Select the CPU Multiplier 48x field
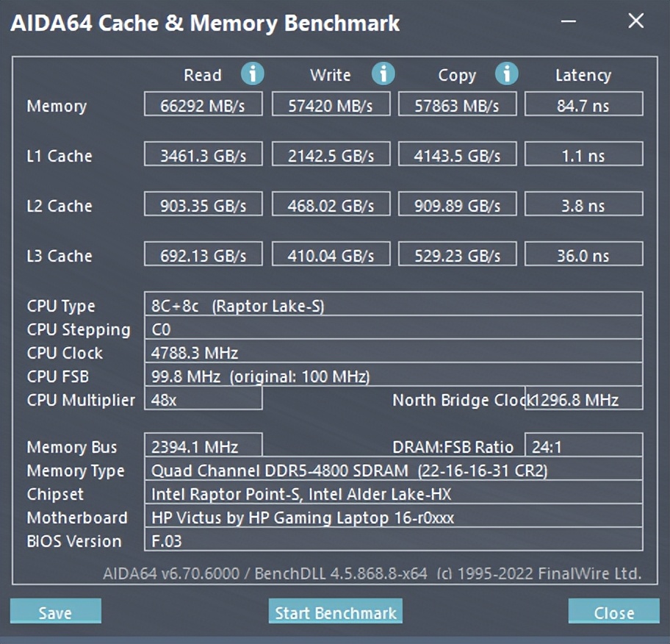 (x=203, y=398)
